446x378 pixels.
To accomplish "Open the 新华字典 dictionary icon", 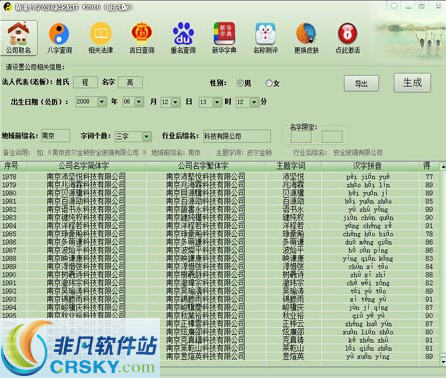I will pos(224,38).
